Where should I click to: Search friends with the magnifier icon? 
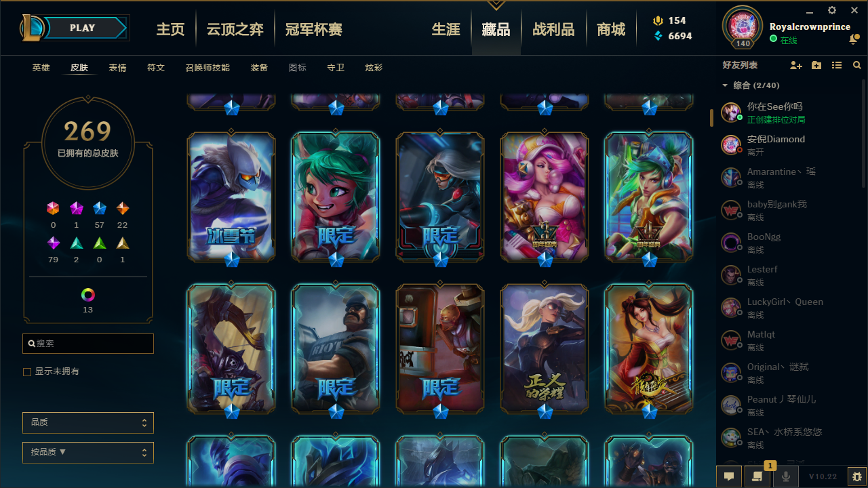pyautogui.click(x=857, y=65)
